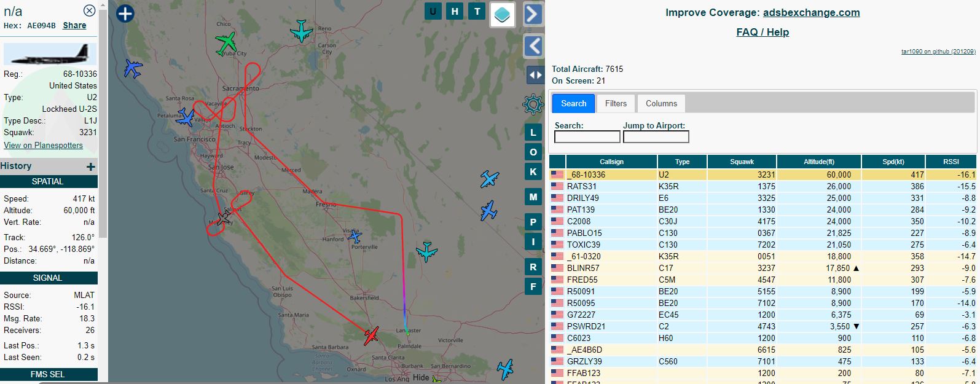This screenshot has height=384, width=980.
Task: Select the FRED55 C5M row
Action: [x=763, y=280]
